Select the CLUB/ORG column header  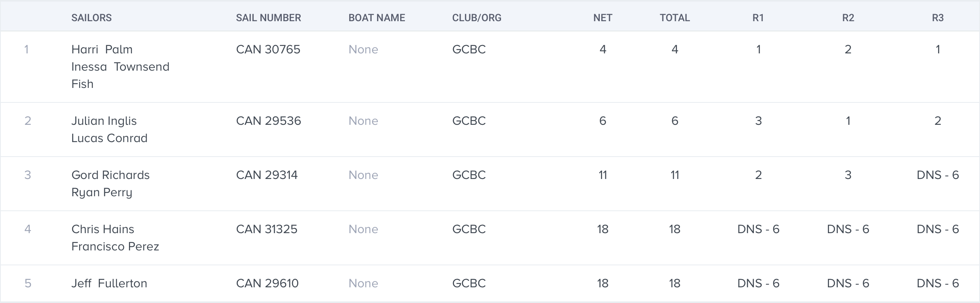[477, 18]
